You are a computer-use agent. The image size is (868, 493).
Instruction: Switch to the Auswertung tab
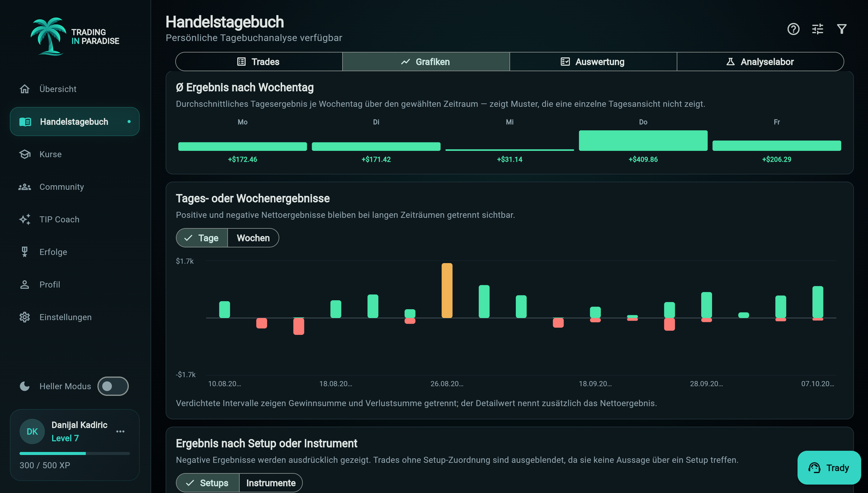(593, 62)
